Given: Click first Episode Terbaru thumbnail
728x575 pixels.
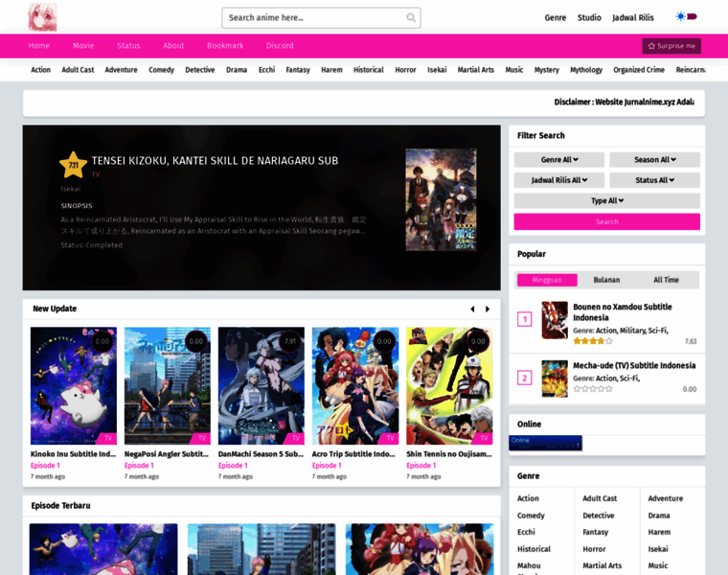Looking at the screenshot, I should pyautogui.click(x=103, y=549).
